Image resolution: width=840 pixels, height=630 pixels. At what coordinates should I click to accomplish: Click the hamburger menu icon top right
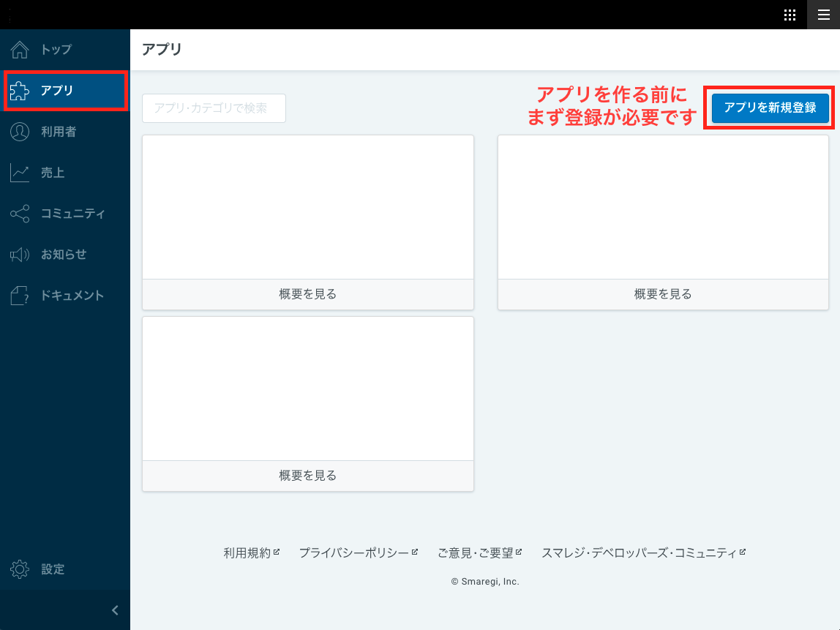point(825,15)
